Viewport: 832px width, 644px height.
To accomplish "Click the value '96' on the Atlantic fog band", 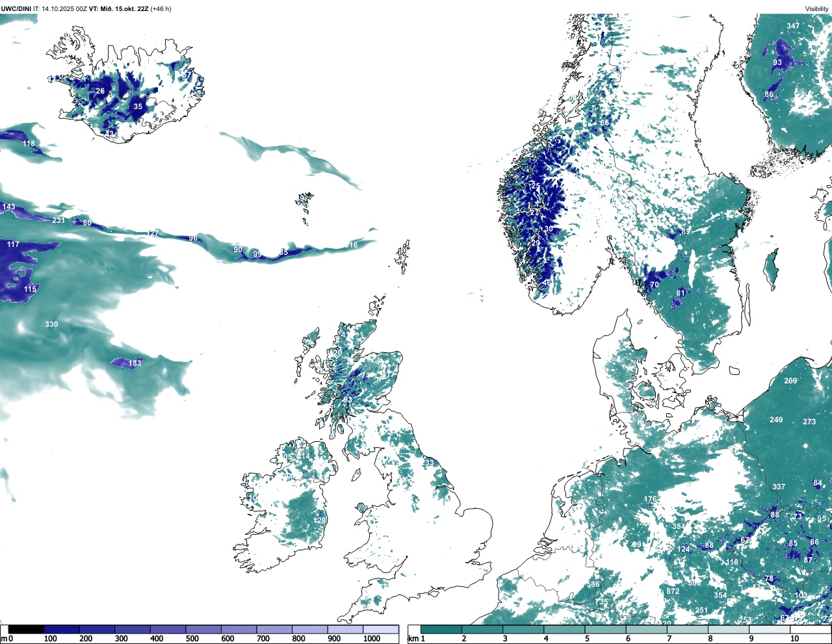I will tap(193, 238).
